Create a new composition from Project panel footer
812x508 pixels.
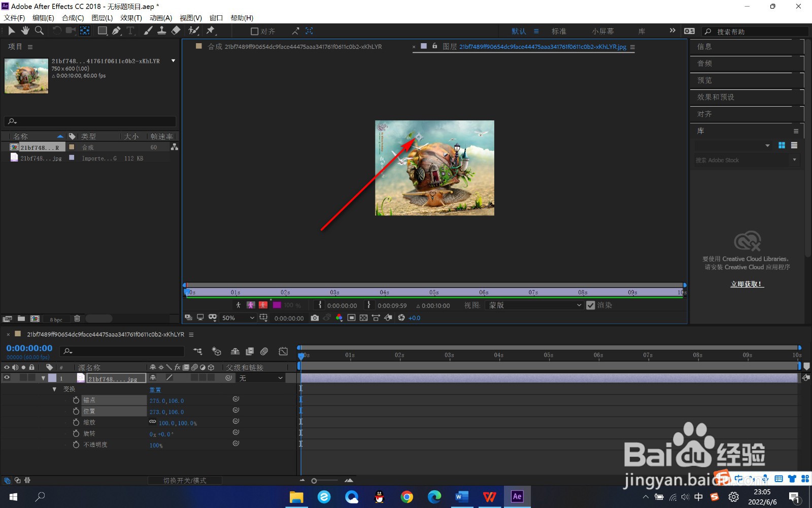35,319
